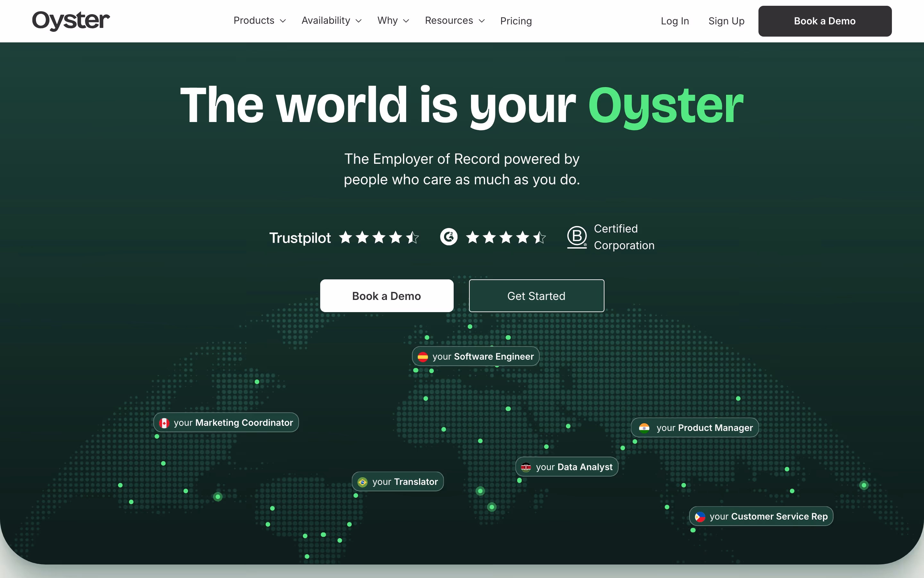Expand the Why dropdown chevron
924x578 pixels.
pyautogui.click(x=406, y=21)
